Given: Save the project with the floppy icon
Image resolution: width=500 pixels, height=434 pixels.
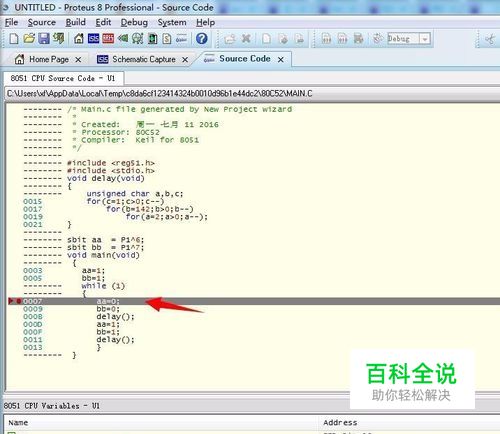Looking at the screenshot, I should click(x=44, y=39).
